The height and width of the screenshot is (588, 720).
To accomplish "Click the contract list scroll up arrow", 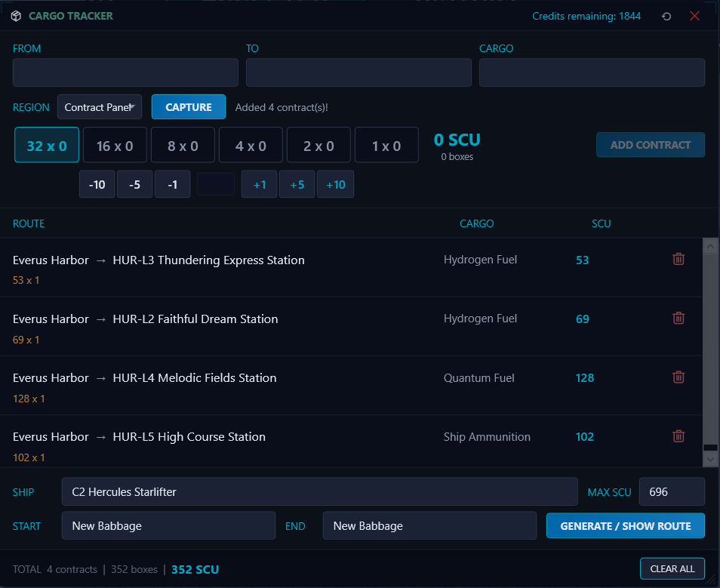I will (710, 246).
